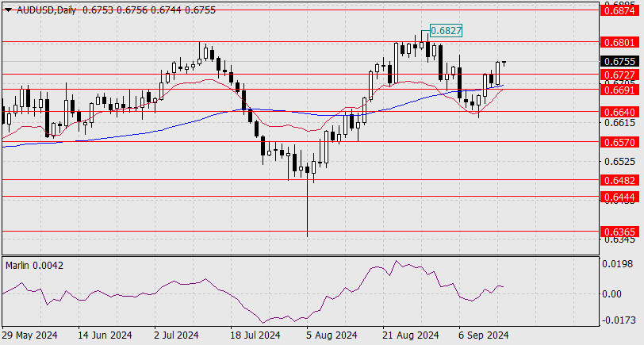Select the 0.6570 red level label
644x345 pixels.
tap(620, 143)
